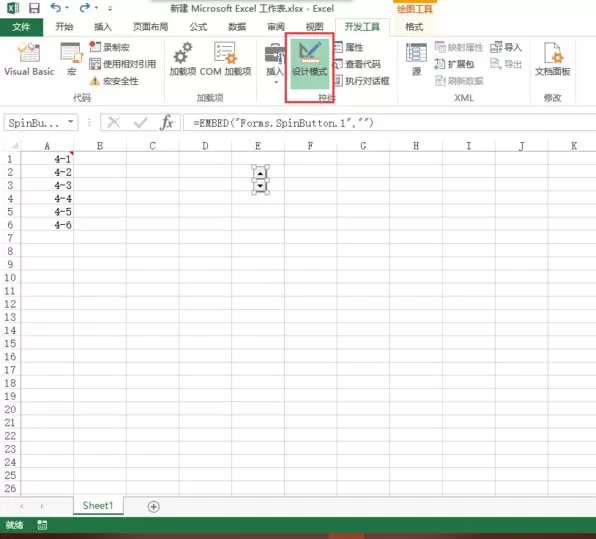This screenshot has height=539, width=596.
Task: Switch to the Developer tab
Action: click(362, 27)
